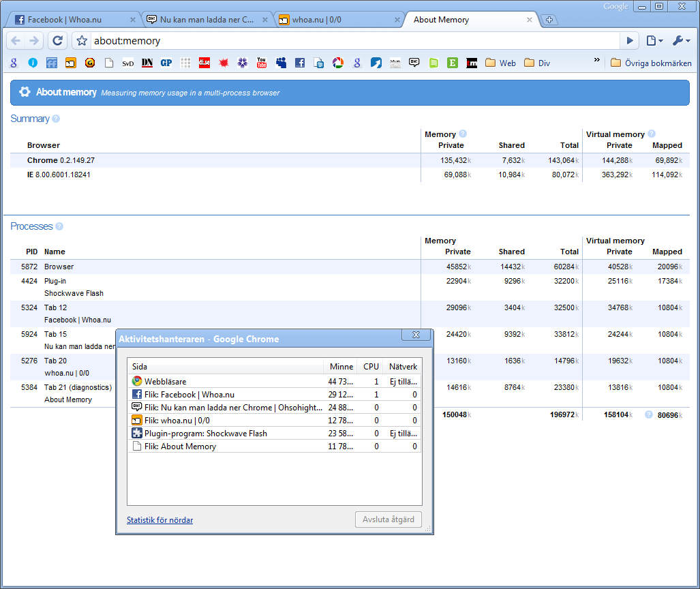Open the red G circle bookmark

[x=90, y=63]
